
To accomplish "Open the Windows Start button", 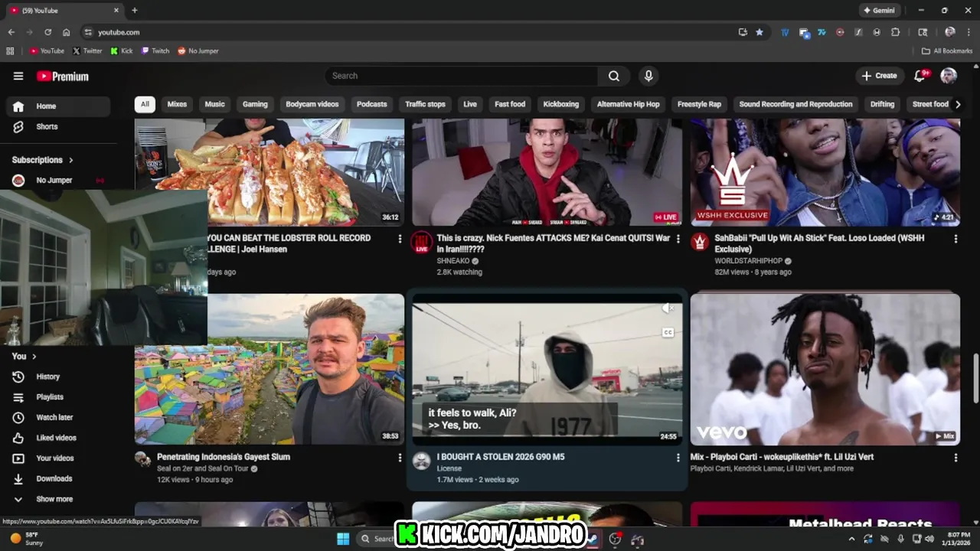I will [343, 539].
